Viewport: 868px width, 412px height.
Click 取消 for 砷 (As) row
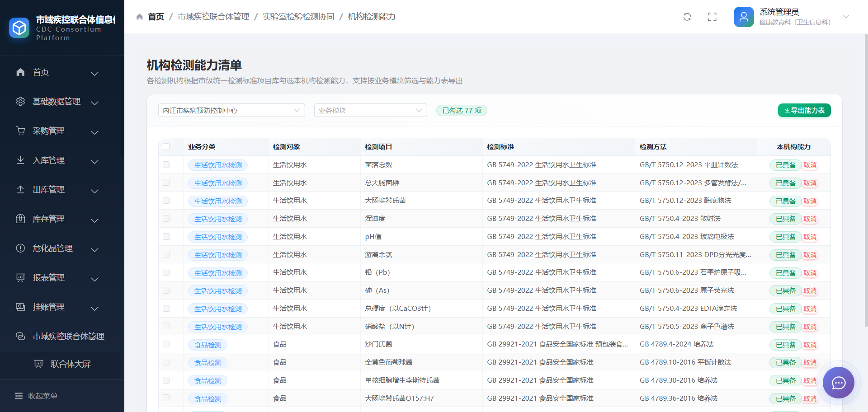(810, 291)
